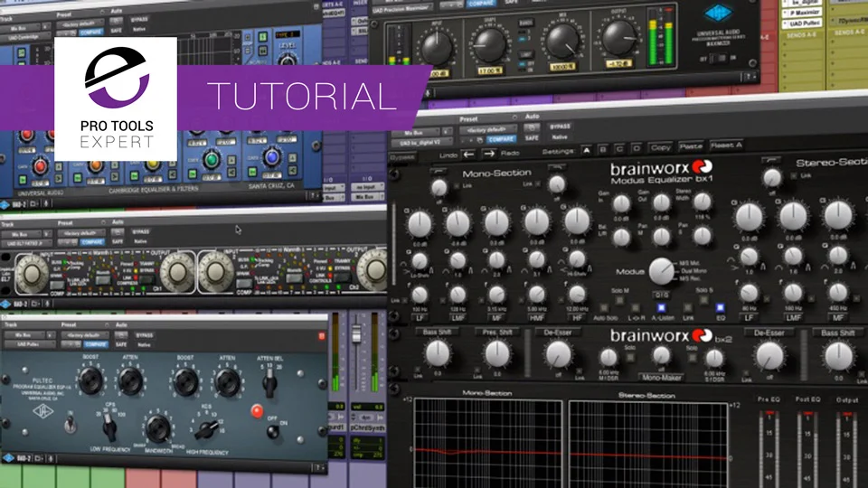Enable Solo S in brainworx bx1 section
The width and height of the screenshot is (868, 488).
pyautogui.click(x=703, y=299)
